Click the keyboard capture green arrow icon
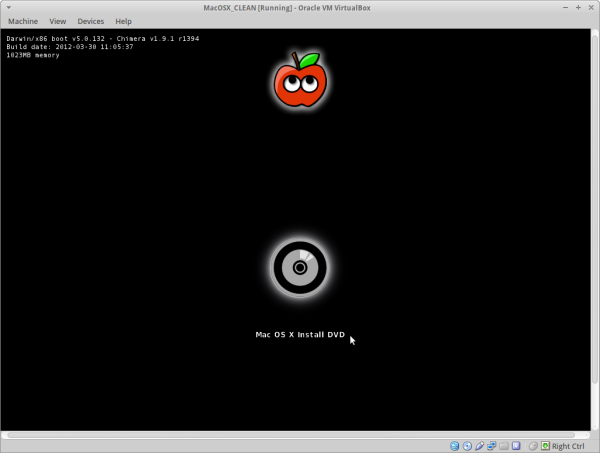Screen dimensions: 600x453 point(545,446)
